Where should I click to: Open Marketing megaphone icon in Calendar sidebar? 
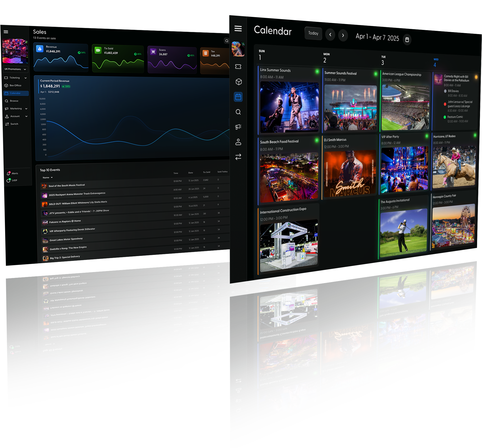(x=238, y=127)
